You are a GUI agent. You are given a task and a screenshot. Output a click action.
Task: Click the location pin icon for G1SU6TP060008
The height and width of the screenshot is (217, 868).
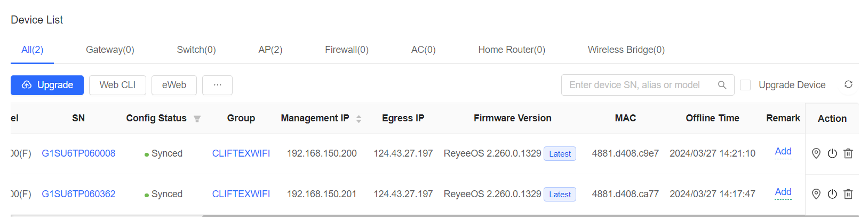coord(816,153)
